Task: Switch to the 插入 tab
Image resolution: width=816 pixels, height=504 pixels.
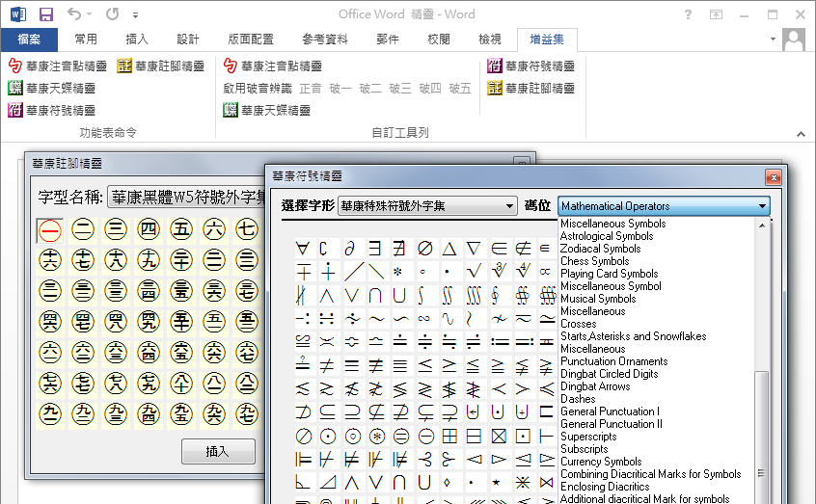Action: pyautogui.click(x=137, y=40)
